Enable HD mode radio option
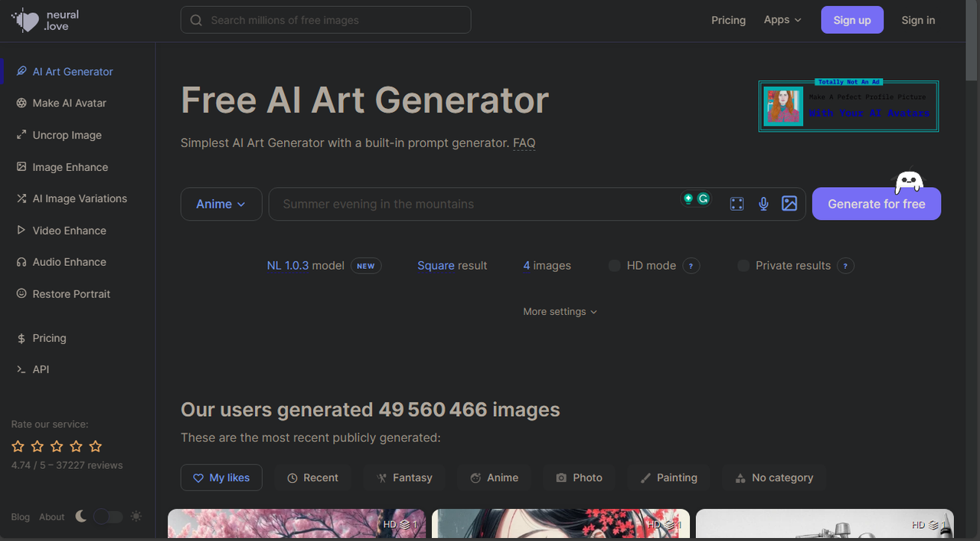980x541 pixels. tap(614, 266)
